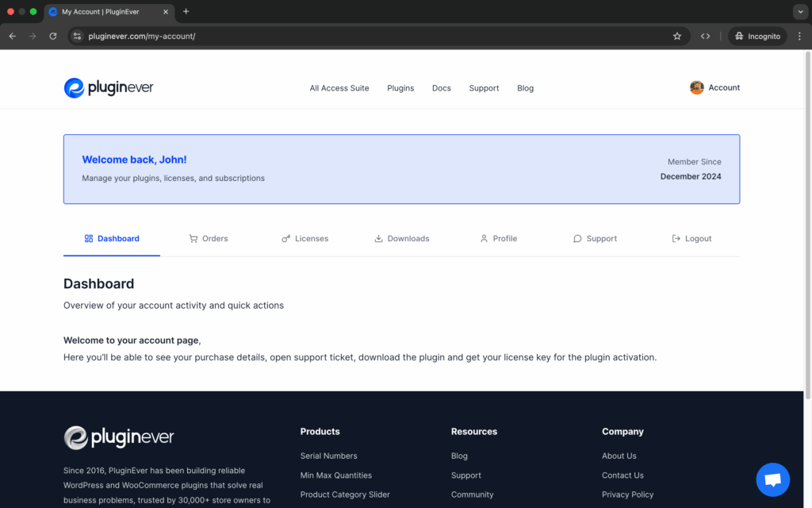Click the footer "Company" column heading

click(622, 431)
